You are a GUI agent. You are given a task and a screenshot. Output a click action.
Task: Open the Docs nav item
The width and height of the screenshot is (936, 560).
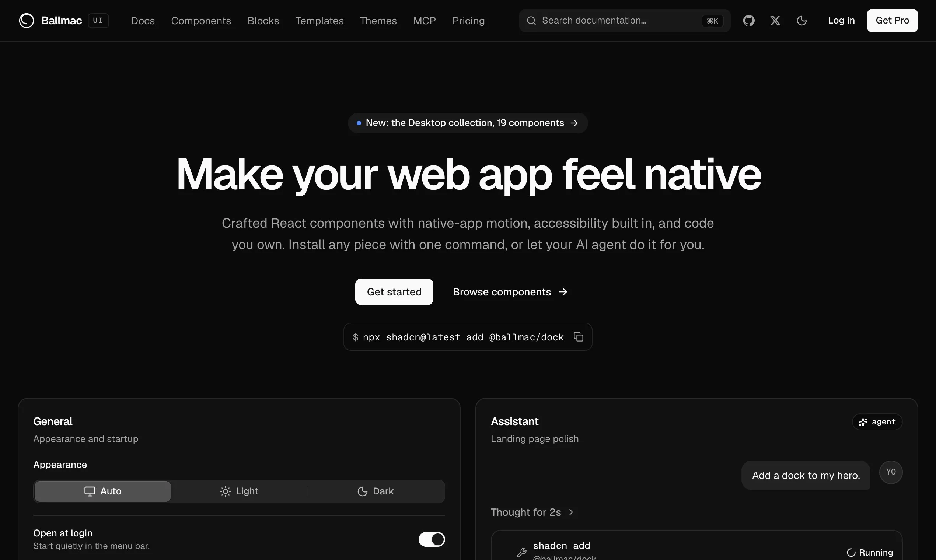[x=143, y=20]
